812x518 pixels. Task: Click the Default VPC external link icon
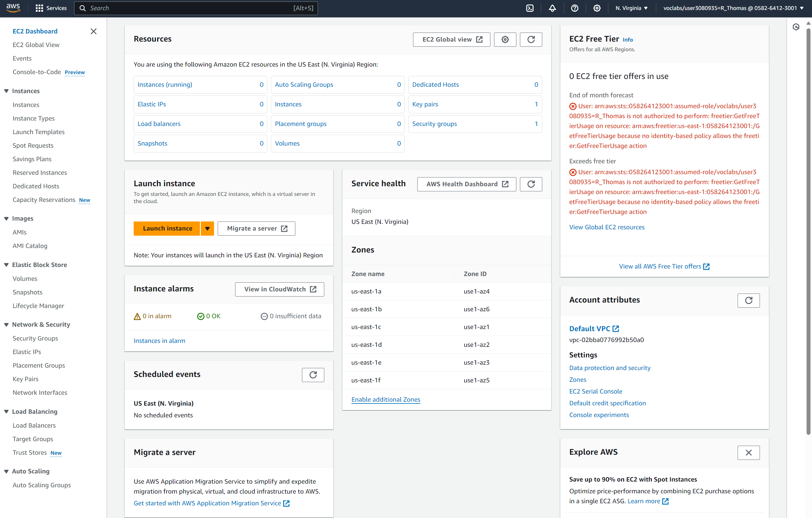click(616, 329)
